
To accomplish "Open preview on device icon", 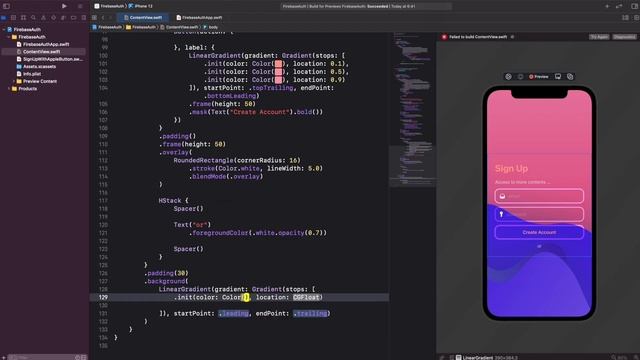I will [x=558, y=77].
